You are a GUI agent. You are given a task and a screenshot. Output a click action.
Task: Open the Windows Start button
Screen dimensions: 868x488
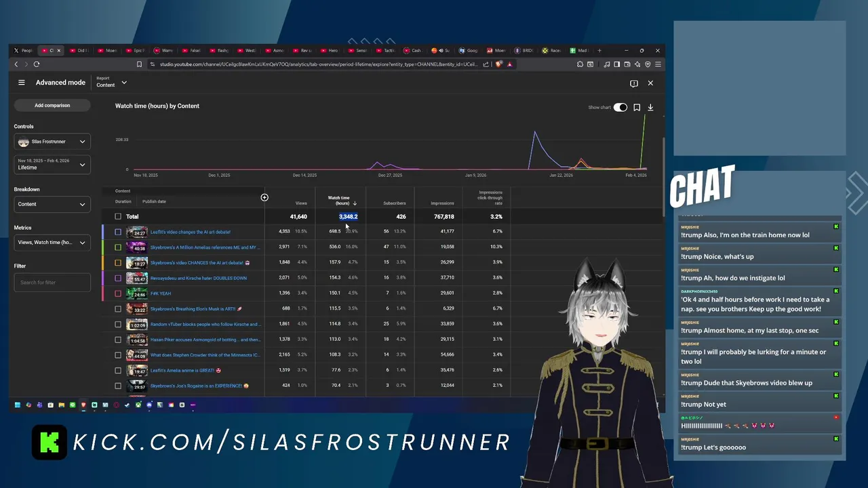[x=18, y=405]
